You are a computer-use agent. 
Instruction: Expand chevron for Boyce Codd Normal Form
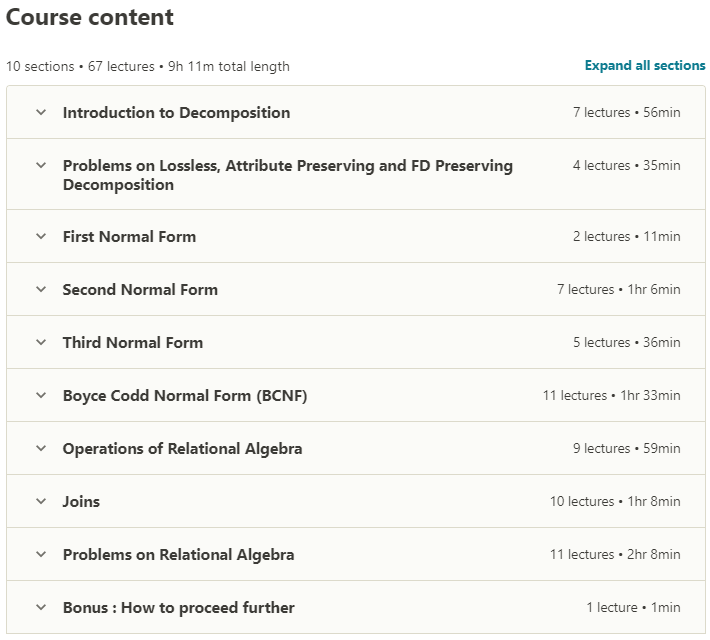(x=41, y=395)
